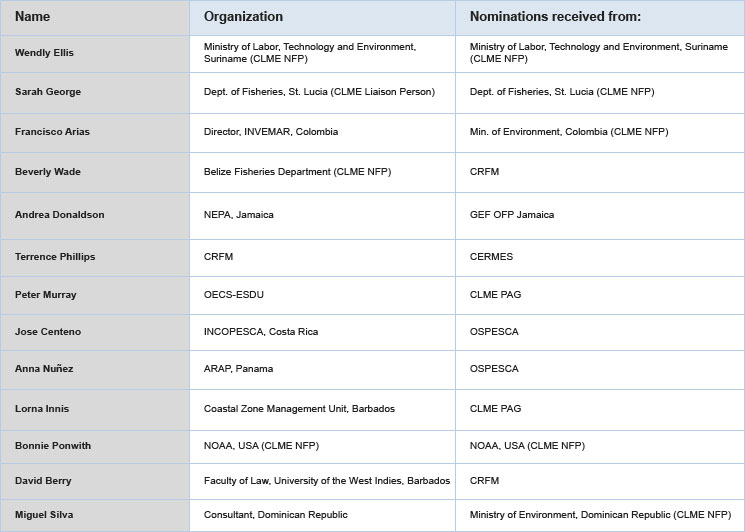Click the Anna Nuñez name cell
The image size is (745, 532).
pyautogui.click(x=44, y=369)
